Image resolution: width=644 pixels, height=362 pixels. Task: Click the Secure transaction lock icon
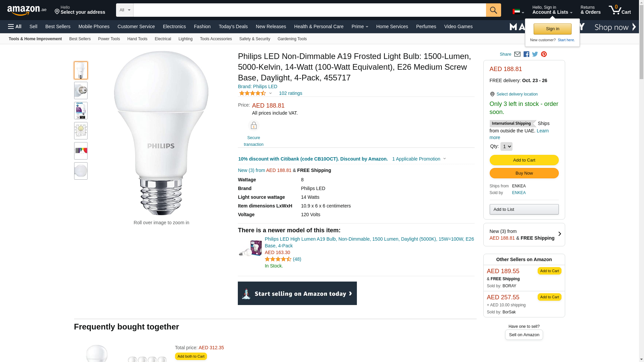pos(254,126)
